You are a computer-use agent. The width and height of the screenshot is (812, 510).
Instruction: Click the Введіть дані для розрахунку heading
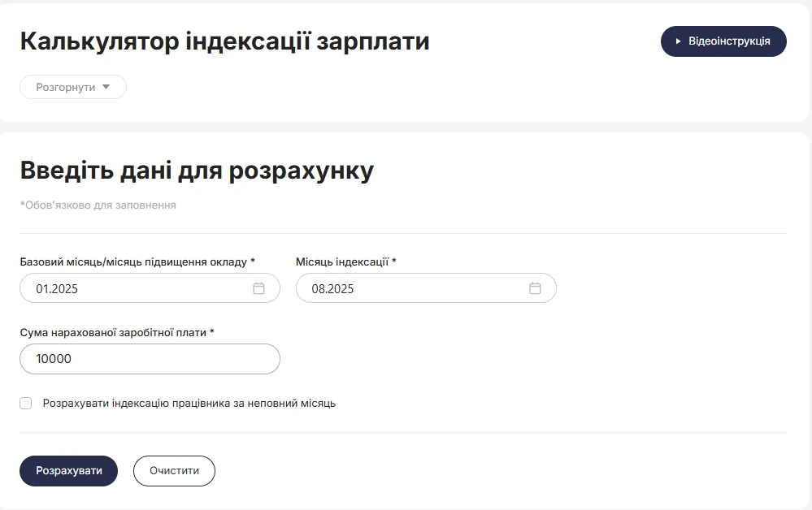pyautogui.click(x=197, y=171)
